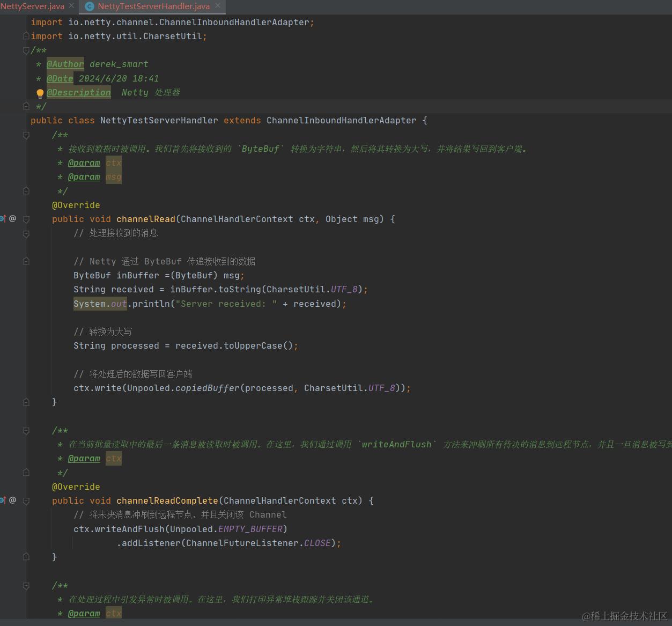
Task: Click the channelReadComplete method name
Action: pyautogui.click(x=167, y=501)
